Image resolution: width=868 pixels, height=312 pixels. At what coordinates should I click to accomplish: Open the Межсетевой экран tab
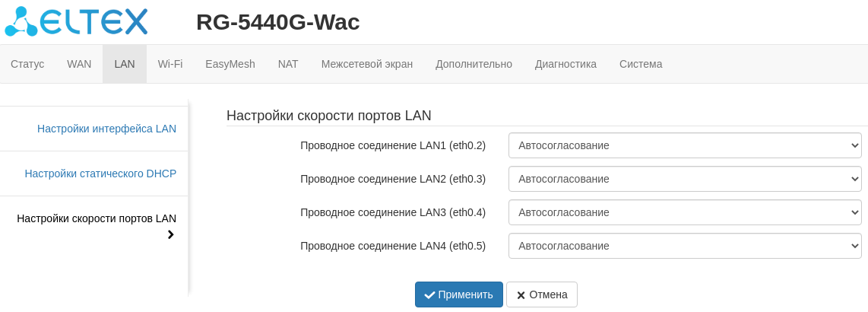pyautogui.click(x=367, y=64)
